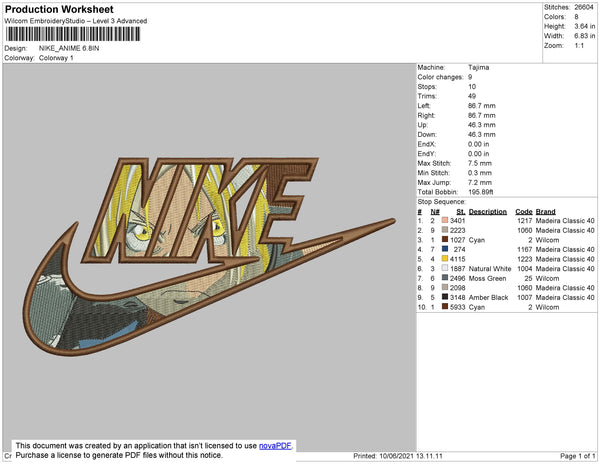Click the St. column header

(460, 211)
